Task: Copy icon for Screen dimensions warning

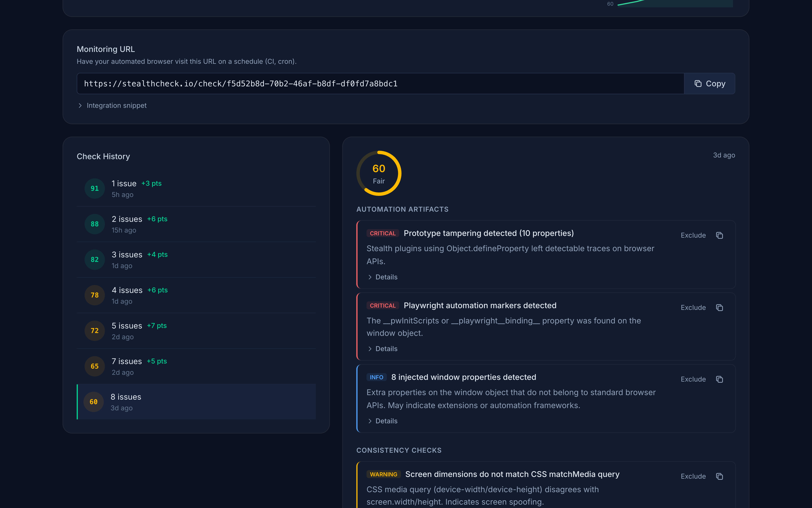Action: (x=719, y=476)
